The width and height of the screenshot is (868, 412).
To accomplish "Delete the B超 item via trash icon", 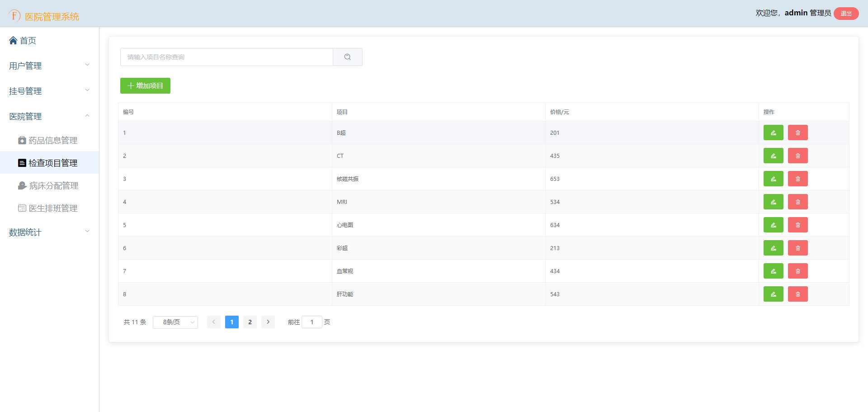I will point(797,133).
